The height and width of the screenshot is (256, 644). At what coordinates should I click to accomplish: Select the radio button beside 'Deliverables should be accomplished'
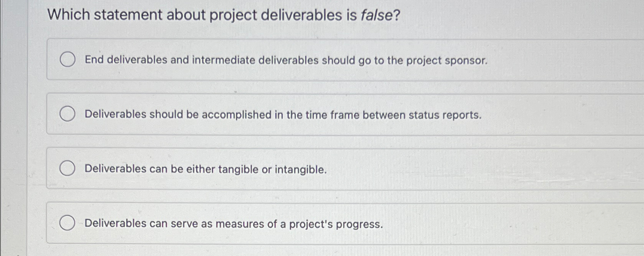[x=68, y=114]
